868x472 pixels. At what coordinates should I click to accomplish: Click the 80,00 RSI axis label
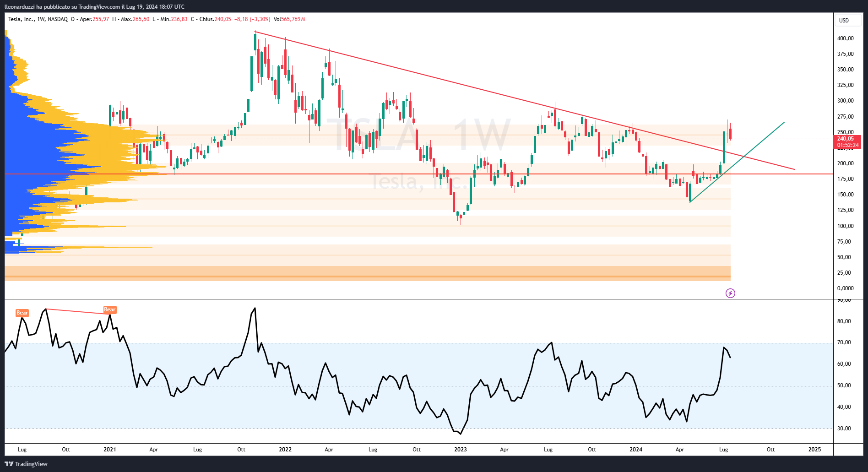tap(844, 321)
